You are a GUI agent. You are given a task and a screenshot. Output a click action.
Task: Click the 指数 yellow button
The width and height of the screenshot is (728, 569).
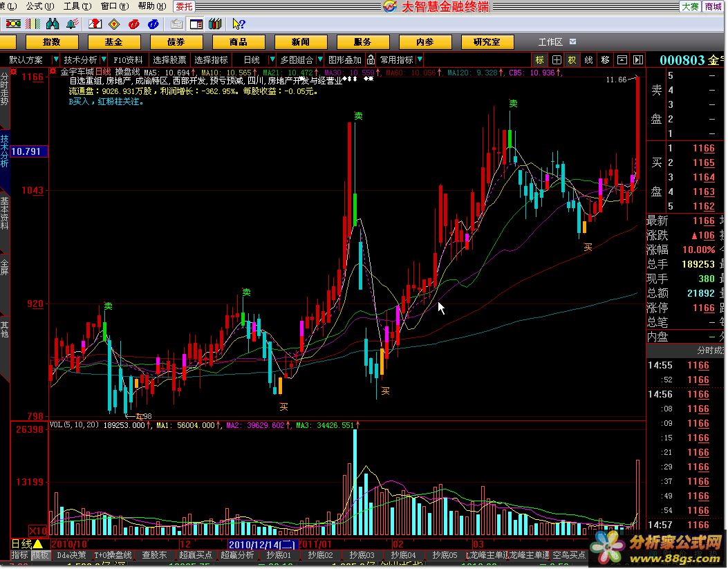tap(52, 41)
